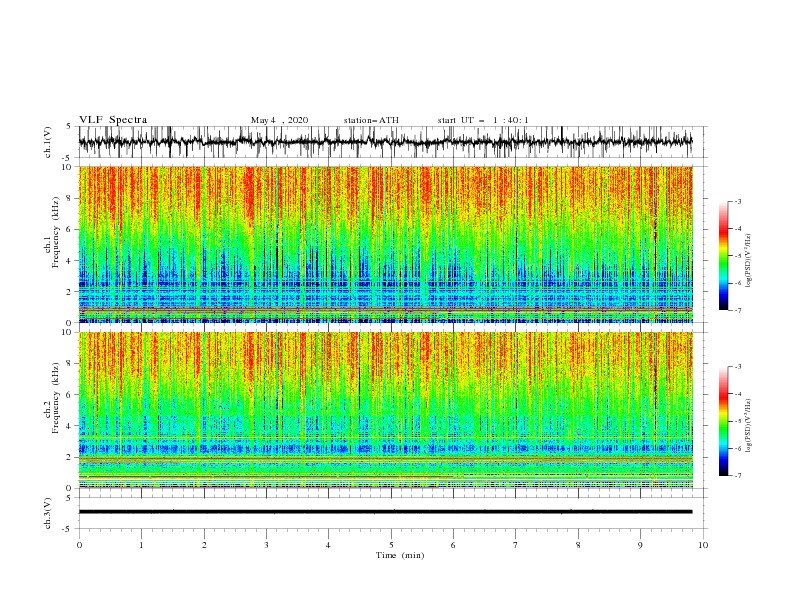
Task: Click the "8" kHz tick on ch.1 frequency axis
Action: pos(69,198)
